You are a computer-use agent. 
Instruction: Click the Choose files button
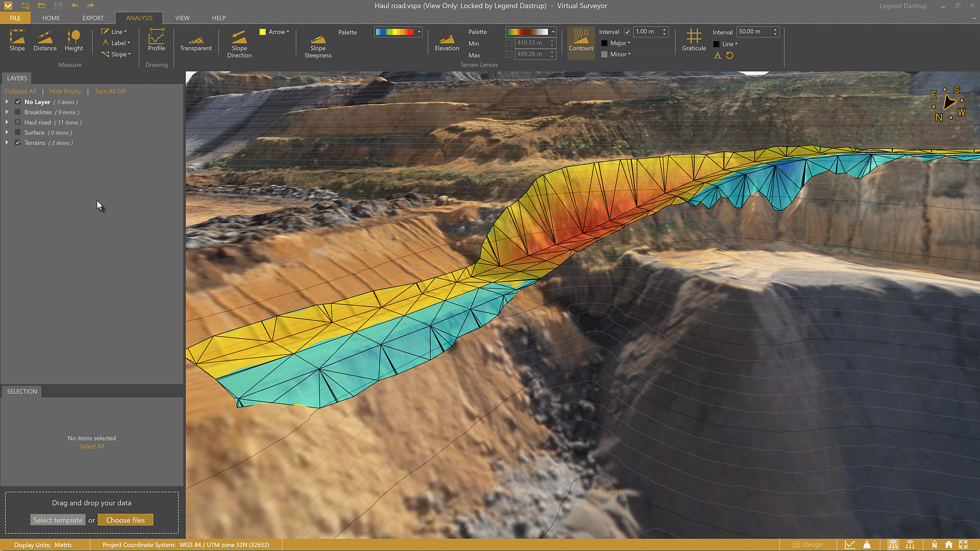click(125, 520)
